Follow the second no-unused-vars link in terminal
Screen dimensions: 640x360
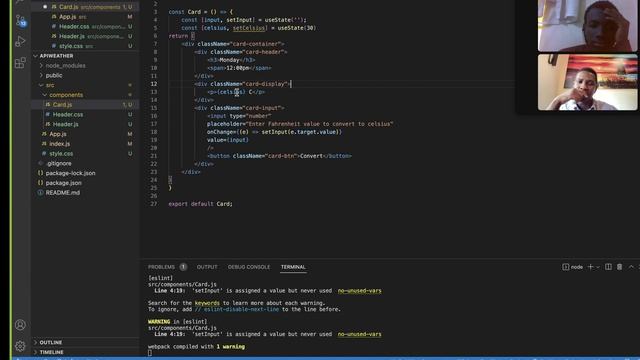tap(360, 334)
